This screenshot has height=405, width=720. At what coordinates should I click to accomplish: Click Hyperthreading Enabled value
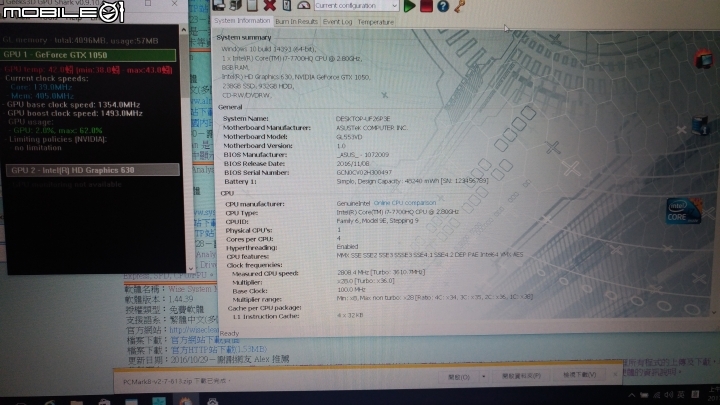coord(347,247)
